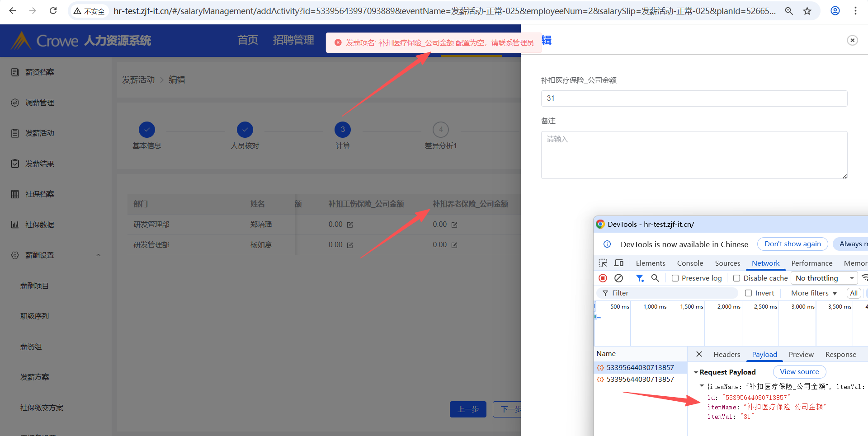
Task: Click edit icon beside 郑培瑶's 补扣工伤保险 value
Action: [x=350, y=225]
